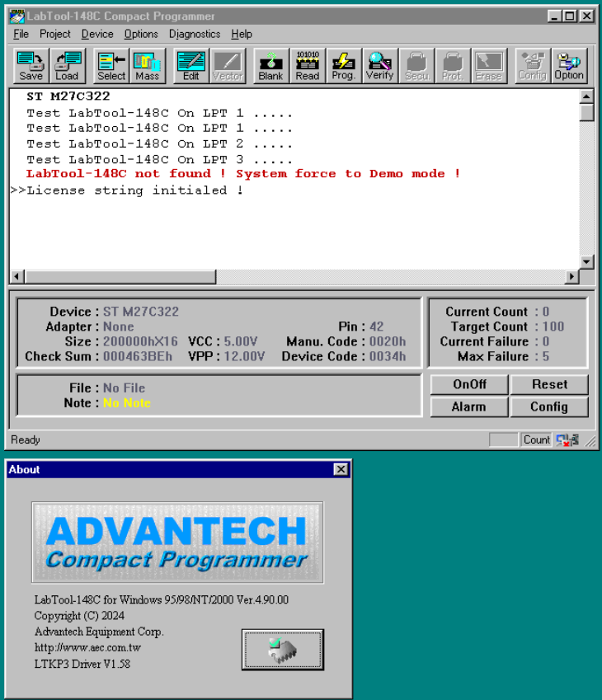Click the 'ST M27C322' log heading
The height and width of the screenshot is (700, 602).
pyautogui.click(x=68, y=96)
